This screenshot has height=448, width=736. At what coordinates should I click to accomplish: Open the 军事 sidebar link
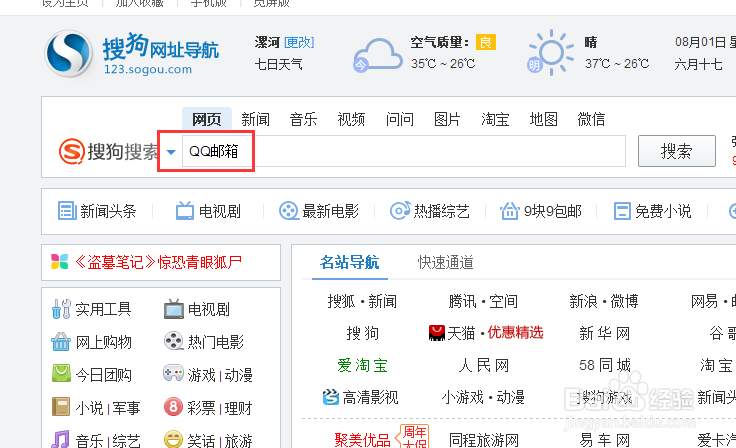pos(126,408)
